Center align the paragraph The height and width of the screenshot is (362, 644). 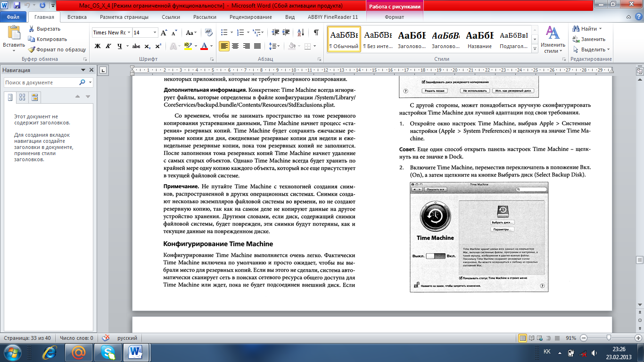(x=235, y=46)
